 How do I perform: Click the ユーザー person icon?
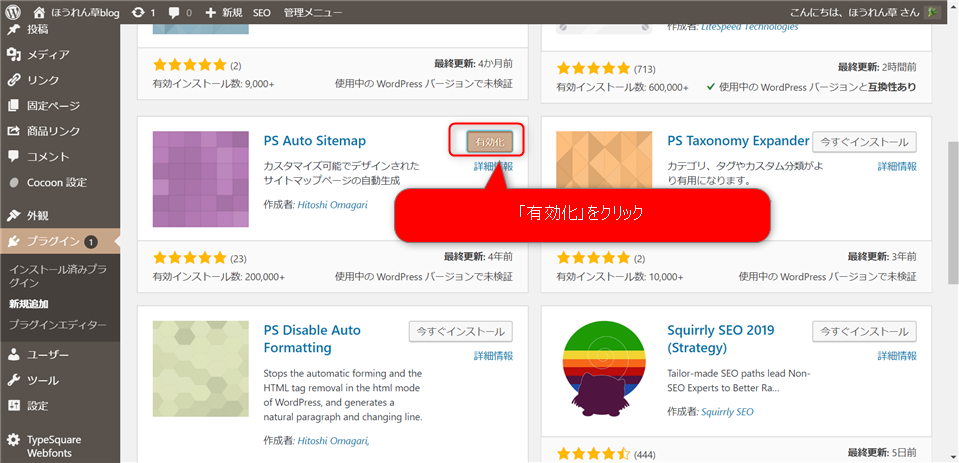click(14, 355)
